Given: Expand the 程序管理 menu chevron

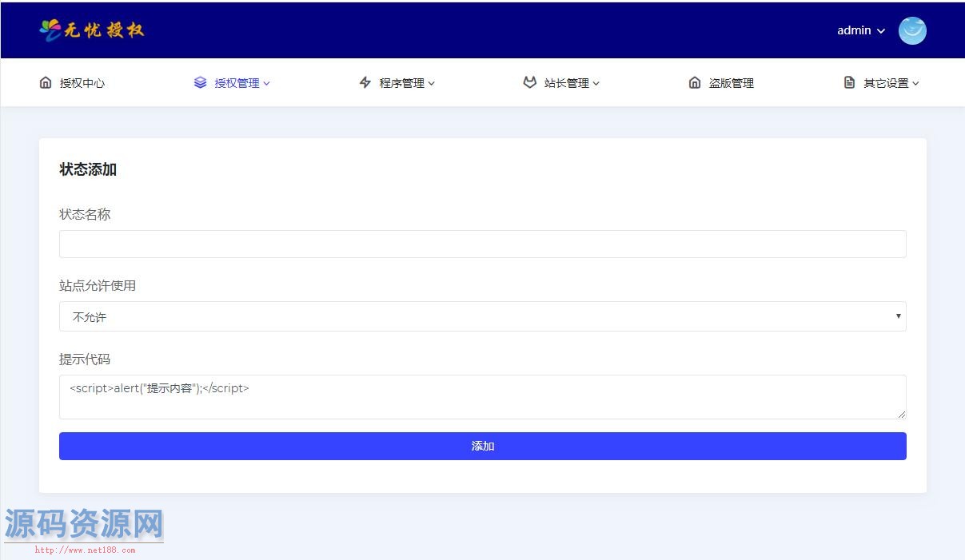Looking at the screenshot, I should point(432,83).
